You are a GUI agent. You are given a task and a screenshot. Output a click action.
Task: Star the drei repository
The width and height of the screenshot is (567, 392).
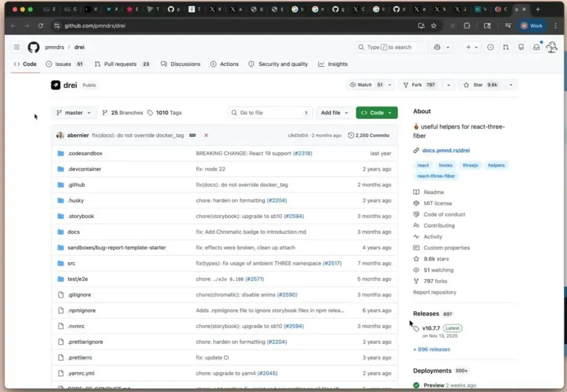480,85
